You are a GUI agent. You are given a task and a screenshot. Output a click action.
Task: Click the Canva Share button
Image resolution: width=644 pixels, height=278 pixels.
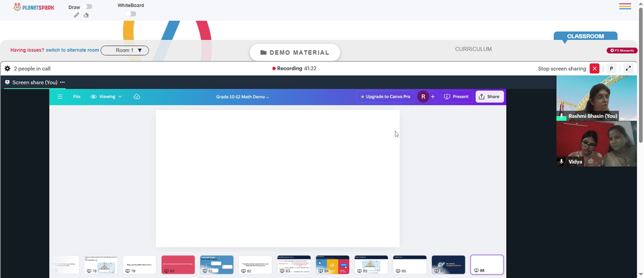[x=489, y=97]
